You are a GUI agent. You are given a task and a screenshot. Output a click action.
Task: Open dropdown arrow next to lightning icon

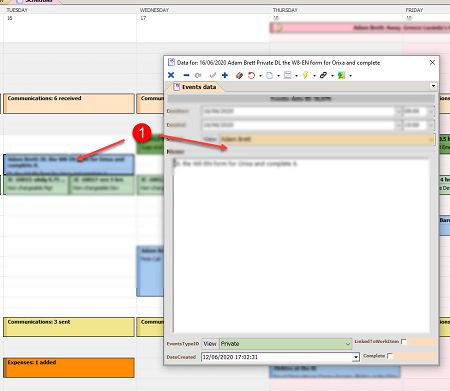[314, 76]
